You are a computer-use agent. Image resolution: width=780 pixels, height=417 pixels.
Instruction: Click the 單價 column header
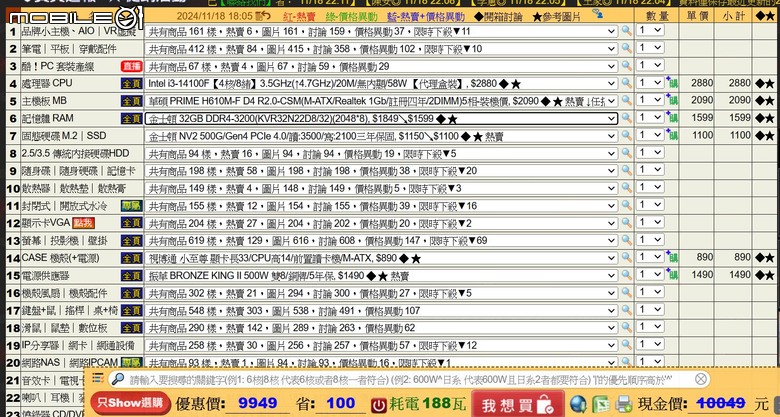point(697,16)
